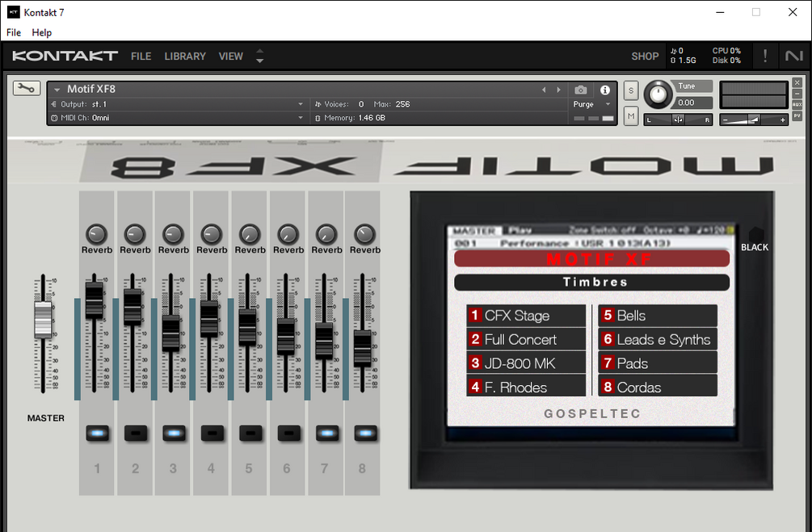Select timbre 8 Cordas
Screen dimensions: 812x532
coord(658,387)
